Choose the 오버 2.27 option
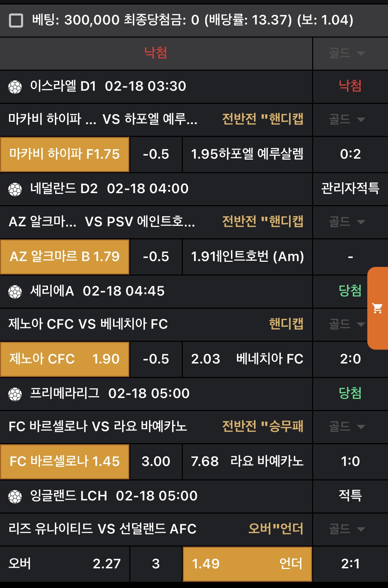The width and height of the screenshot is (388, 588). [x=65, y=564]
